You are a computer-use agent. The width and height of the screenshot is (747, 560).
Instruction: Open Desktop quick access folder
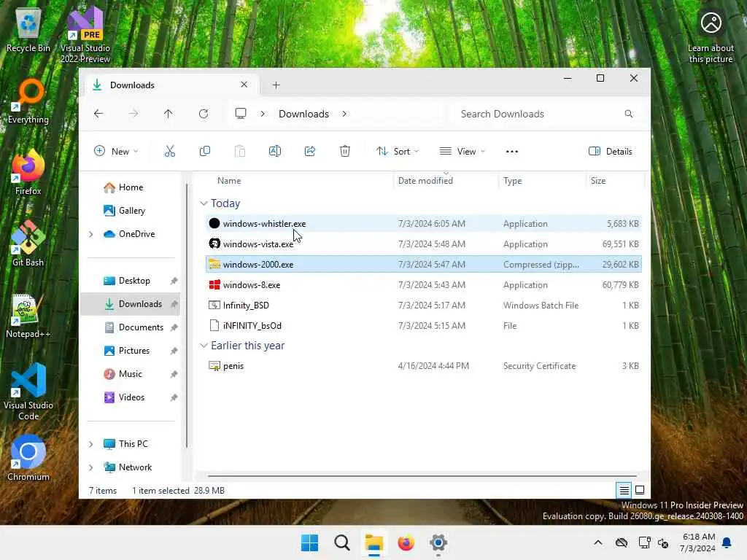(x=130, y=281)
